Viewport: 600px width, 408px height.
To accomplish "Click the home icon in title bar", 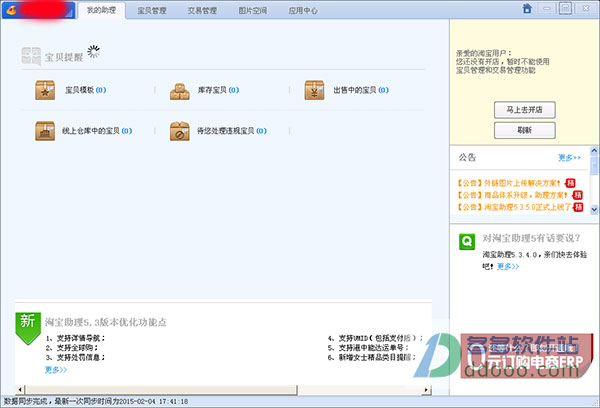I will pyautogui.click(x=527, y=8).
